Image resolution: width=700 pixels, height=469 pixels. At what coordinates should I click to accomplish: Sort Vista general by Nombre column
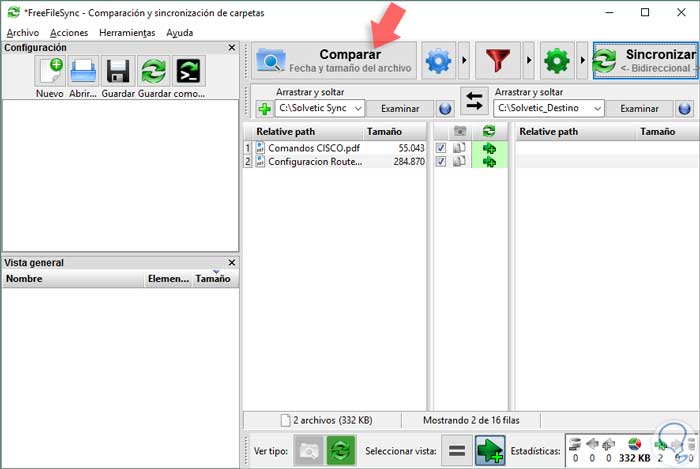(x=73, y=278)
